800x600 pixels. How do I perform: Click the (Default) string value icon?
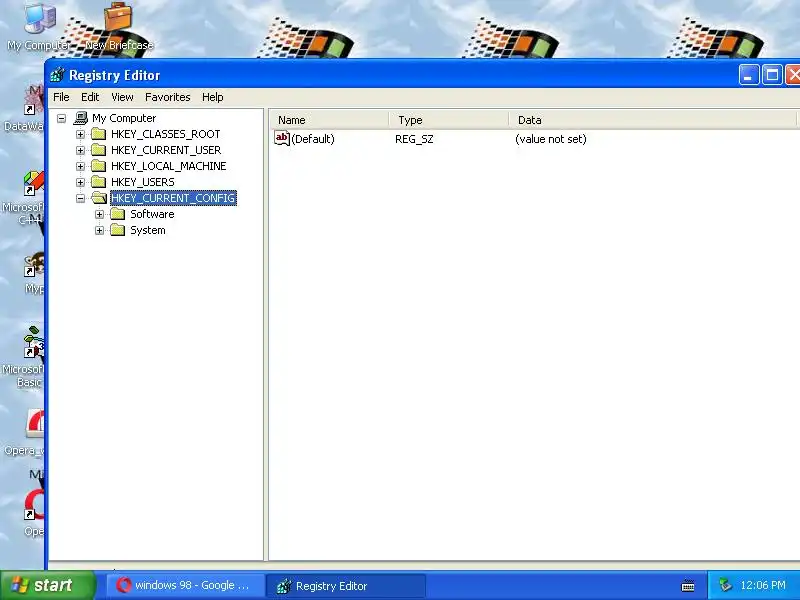(282, 138)
